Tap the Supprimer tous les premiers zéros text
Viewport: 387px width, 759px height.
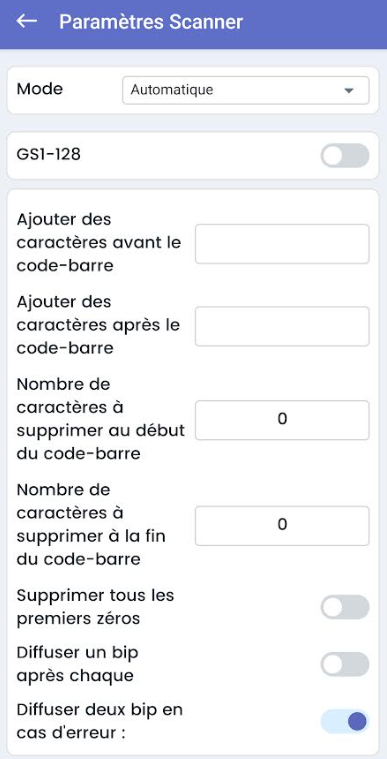pos(95,607)
